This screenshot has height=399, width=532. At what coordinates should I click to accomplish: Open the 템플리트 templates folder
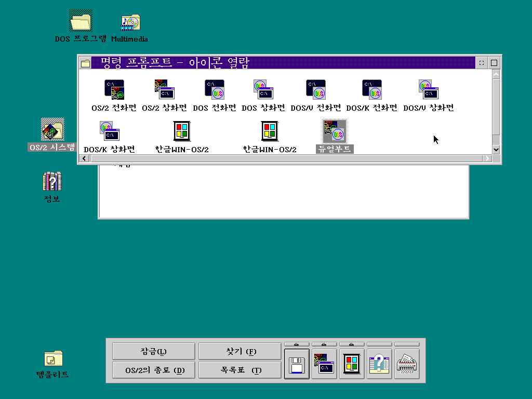click(x=54, y=358)
